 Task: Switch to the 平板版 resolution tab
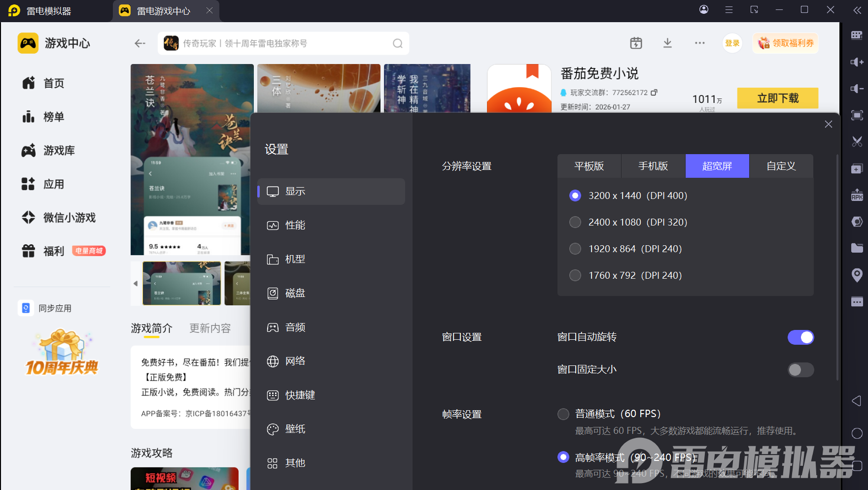pyautogui.click(x=589, y=166)
